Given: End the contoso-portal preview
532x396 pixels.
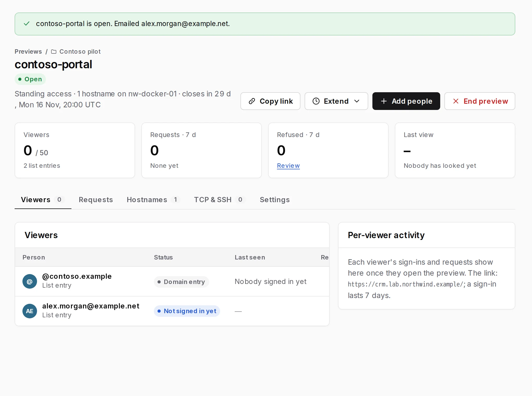Looking at the screenshot, I should [480, 101].
